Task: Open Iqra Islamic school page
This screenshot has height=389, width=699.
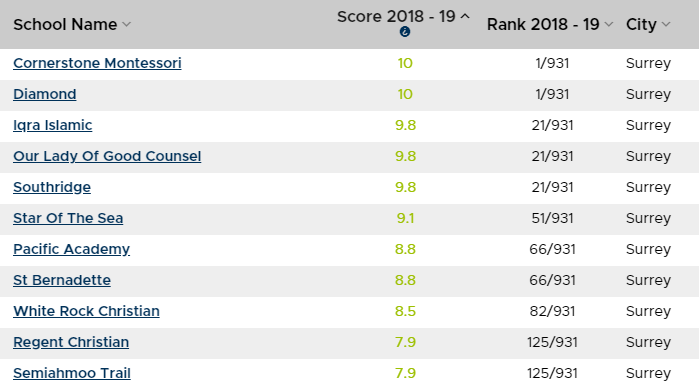Action: pos(53,125)
